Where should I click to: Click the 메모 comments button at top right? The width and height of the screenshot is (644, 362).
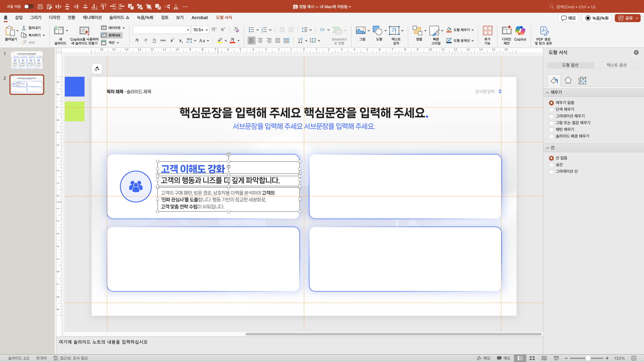pos(568,18)
